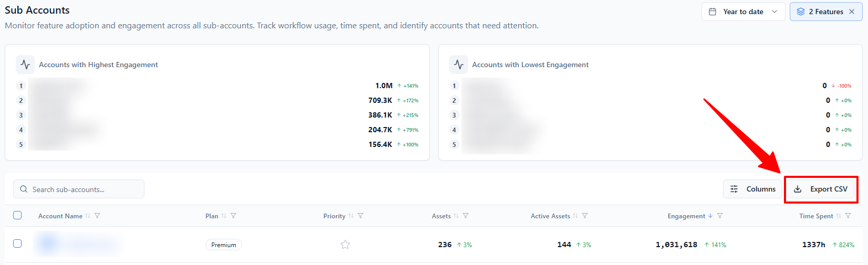
Task: Sort the Assets column
Action: coord(456,216)
